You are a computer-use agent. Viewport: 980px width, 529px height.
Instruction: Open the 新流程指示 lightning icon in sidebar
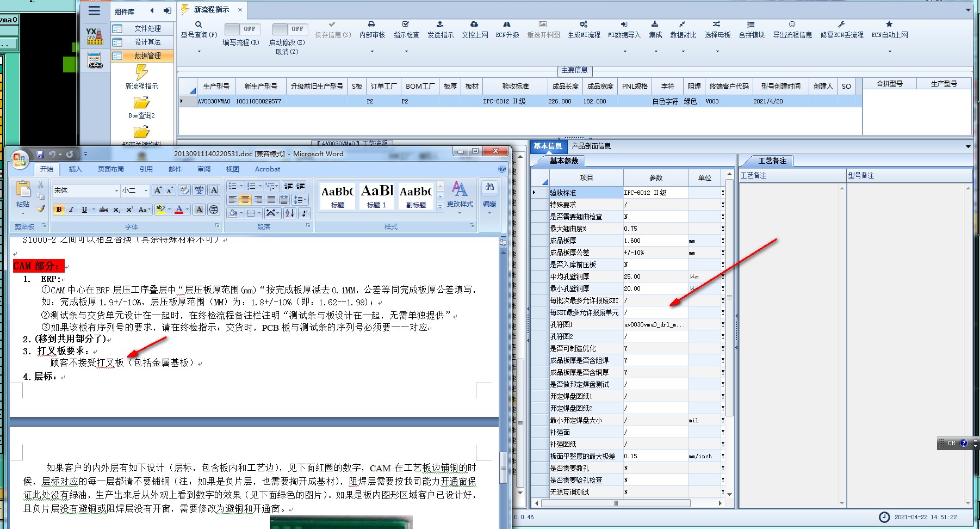point(141,72)
